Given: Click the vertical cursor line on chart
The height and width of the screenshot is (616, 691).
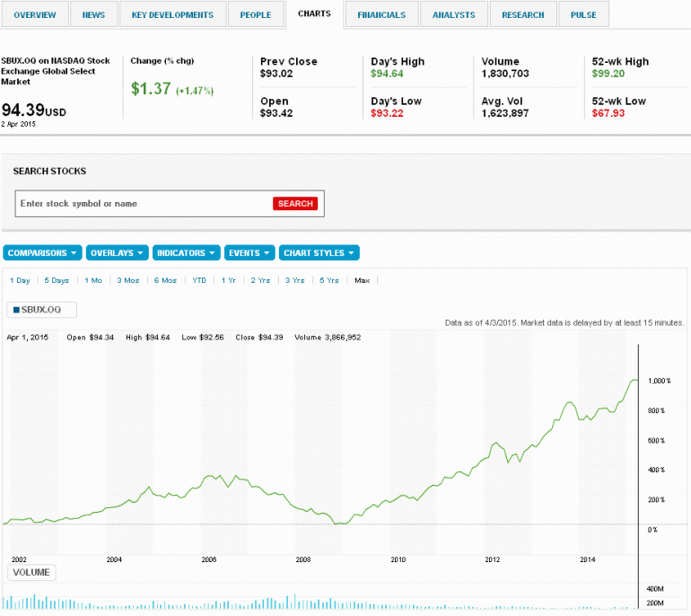Looking at the screenshot, I should [638, 449].
